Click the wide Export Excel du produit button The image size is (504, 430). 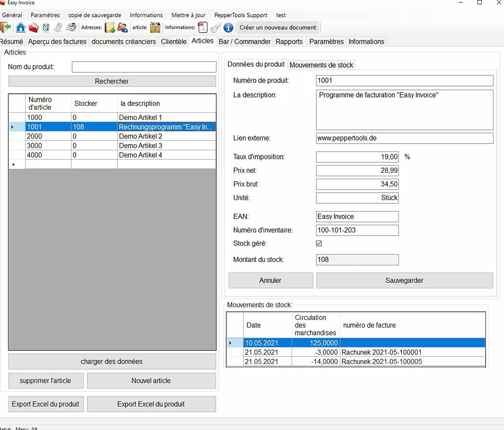[151, 404]
